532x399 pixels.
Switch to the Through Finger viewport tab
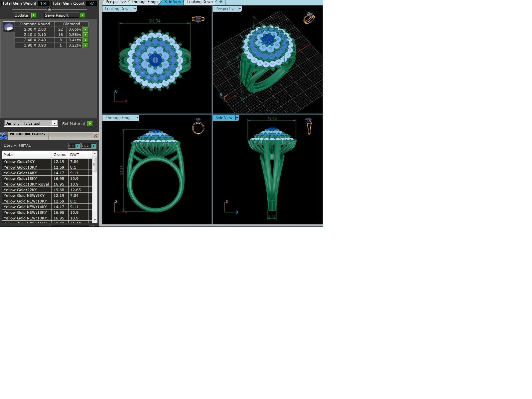(x=145, y=2)
